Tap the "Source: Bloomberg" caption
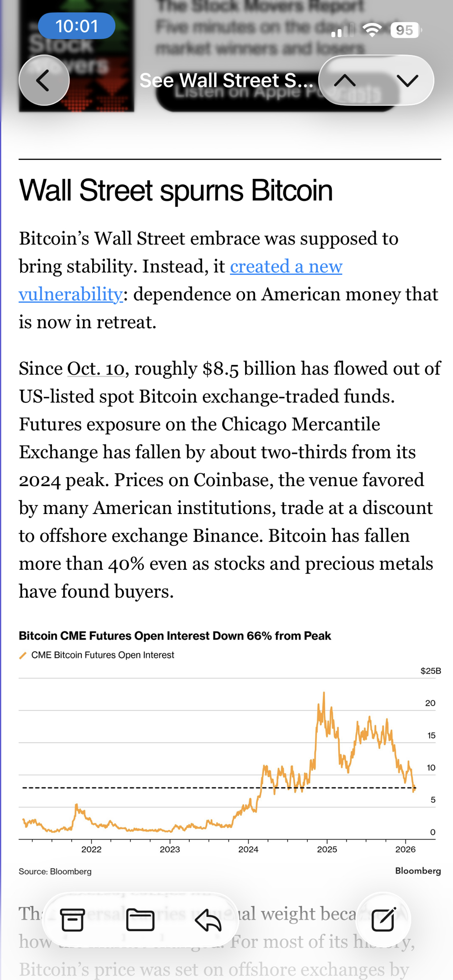 click(x=55, y=871)
